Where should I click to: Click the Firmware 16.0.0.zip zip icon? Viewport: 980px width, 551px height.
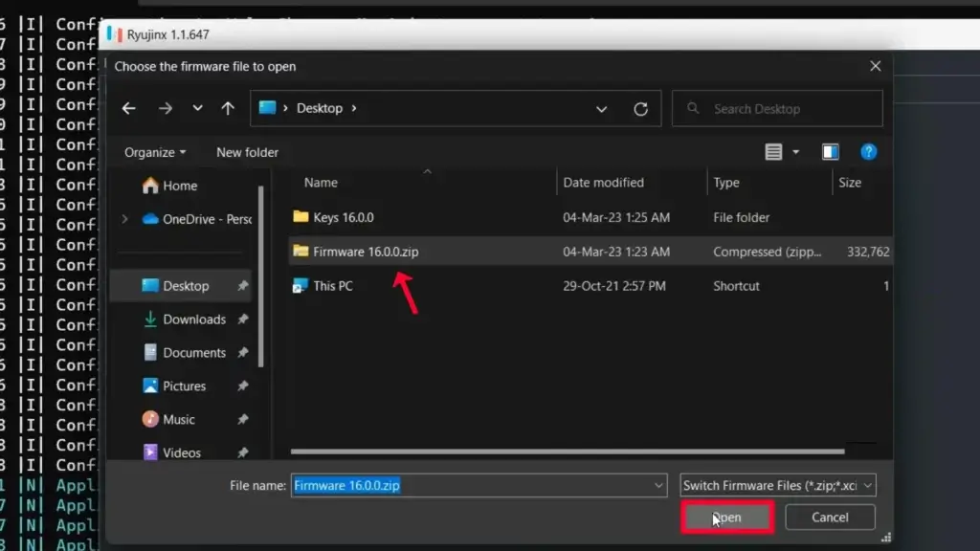[301, 252]
